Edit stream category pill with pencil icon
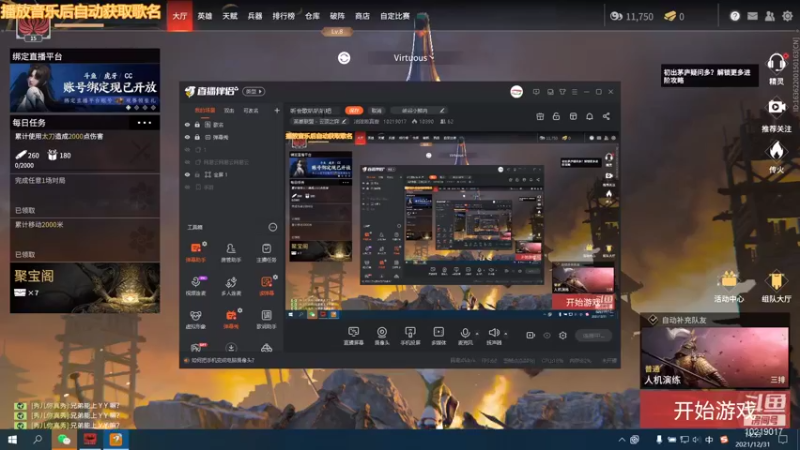The image size is (800, 450). [320, 121]
